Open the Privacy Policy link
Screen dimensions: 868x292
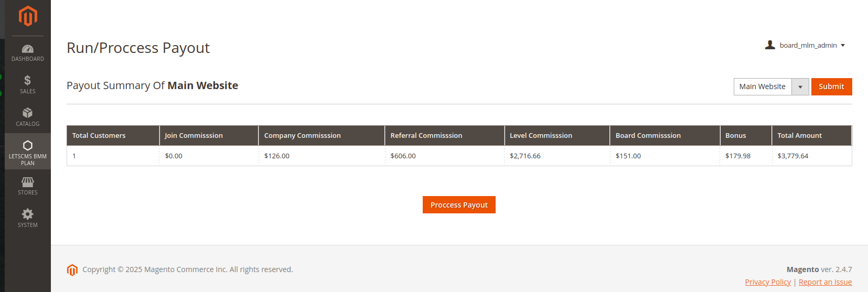coord(768,282)
